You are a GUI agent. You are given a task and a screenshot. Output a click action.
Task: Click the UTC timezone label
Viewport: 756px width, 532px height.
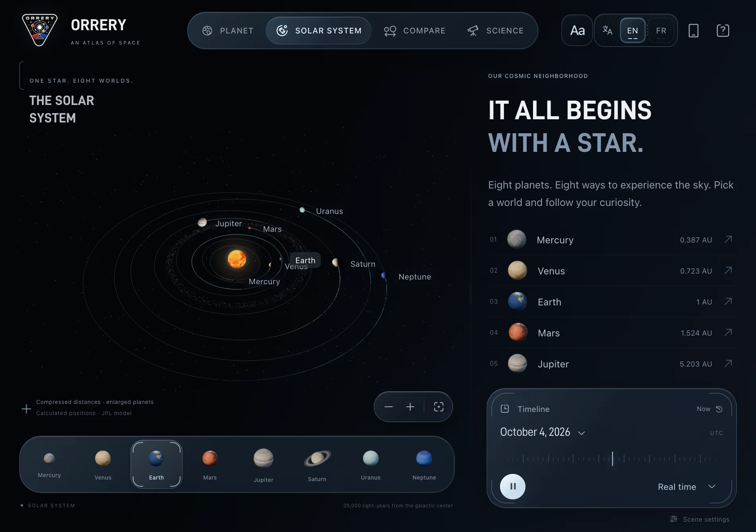point(717,433)
